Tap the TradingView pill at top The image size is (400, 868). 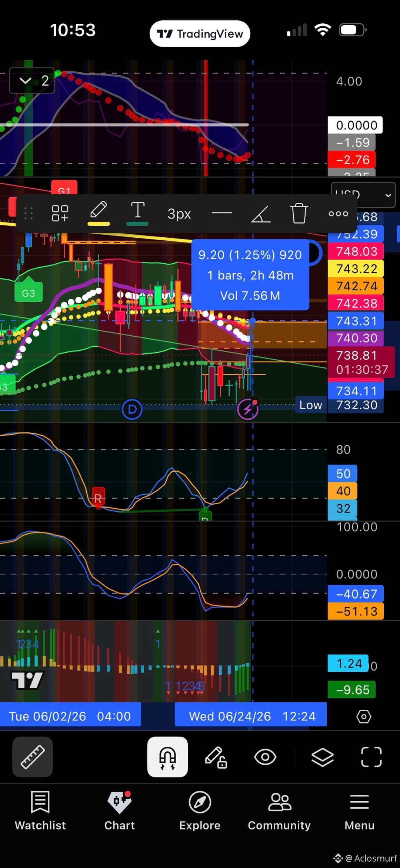pos(200,34)
